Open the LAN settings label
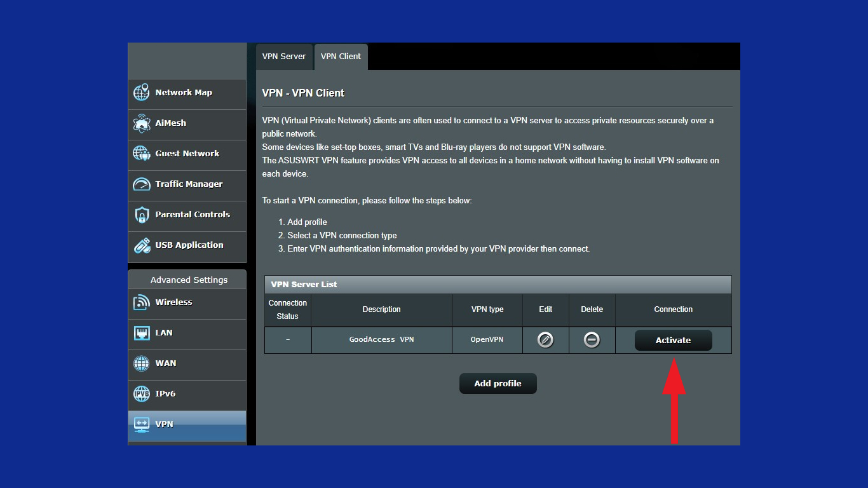868x488 pixels. click(x=164, y=332)
